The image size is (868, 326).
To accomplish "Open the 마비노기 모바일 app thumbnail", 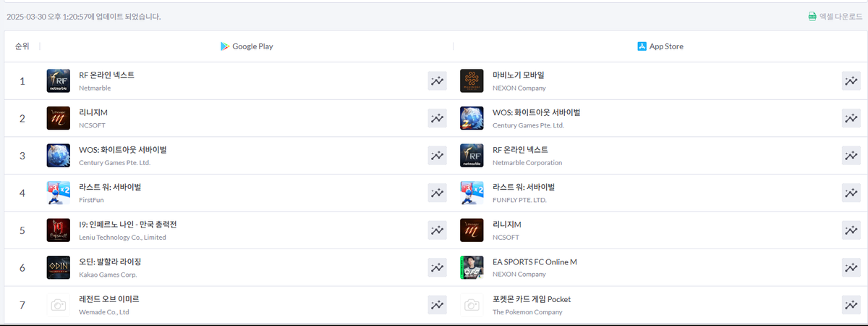I will click(x=472, y=81).
